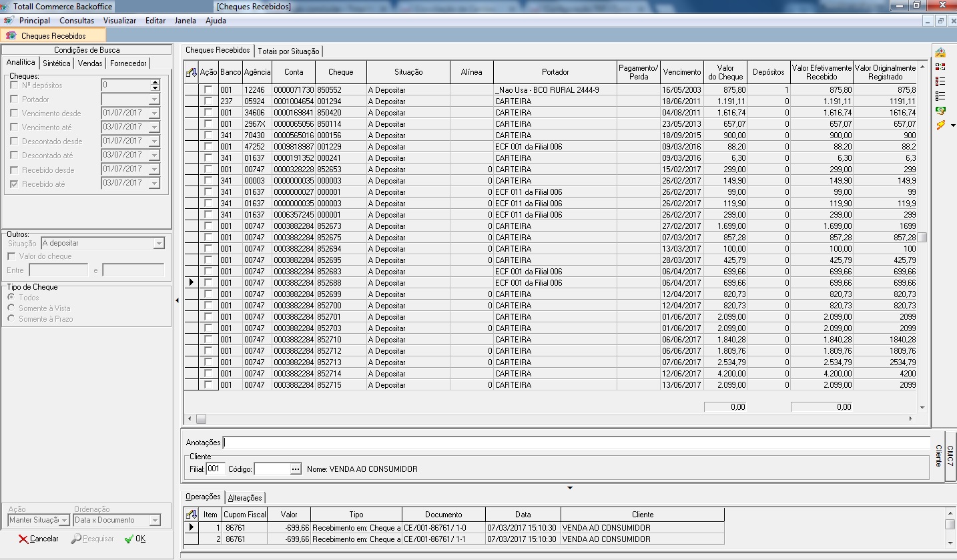Click the green checkmark OK icon

coord(129,539)
